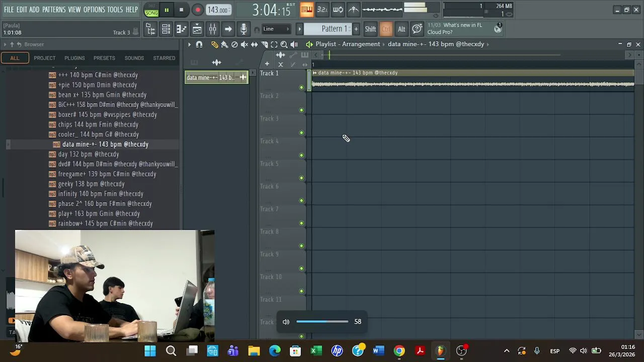Open Google Chrome from the taskbar
The width and height of the screenshot is (644, 362).
(399, 351)
